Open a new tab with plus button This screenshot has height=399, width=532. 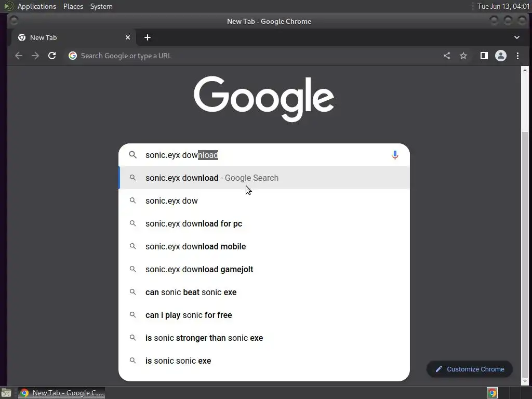tap(147, 37)
